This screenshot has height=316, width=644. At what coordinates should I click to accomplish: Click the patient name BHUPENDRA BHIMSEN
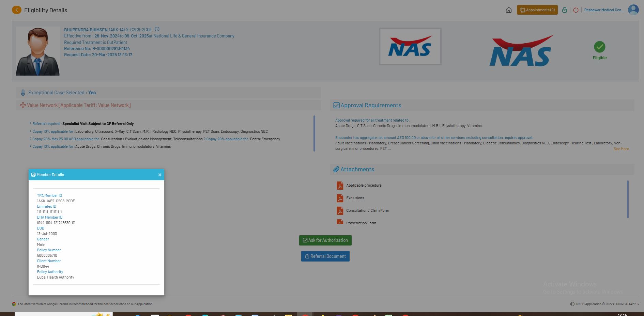point(86,30)
